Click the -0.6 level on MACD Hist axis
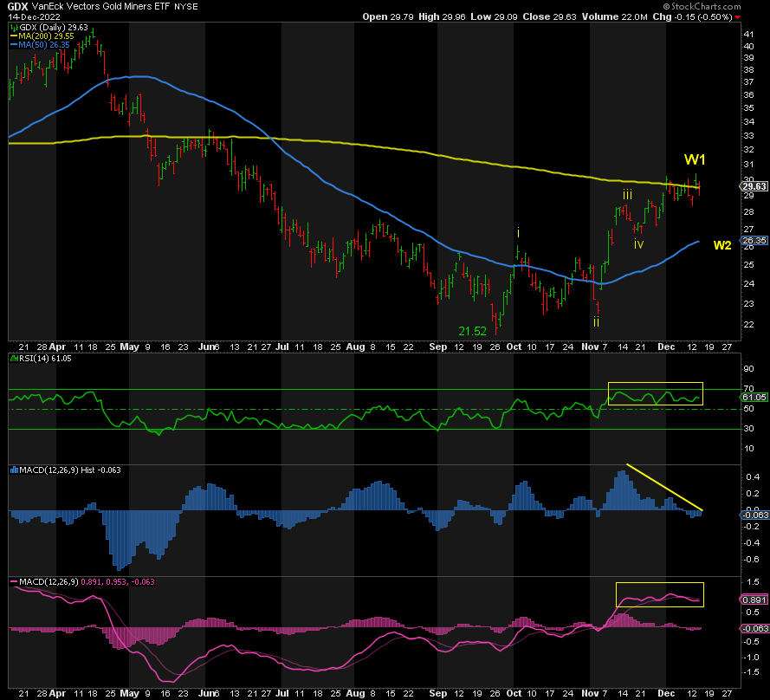 [x=751, y=560]
